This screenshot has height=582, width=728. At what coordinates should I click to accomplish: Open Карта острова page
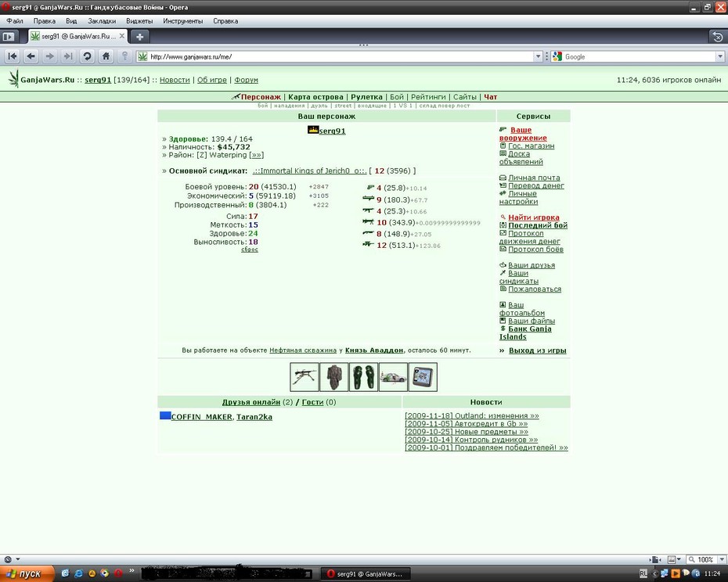click(315, 97)
